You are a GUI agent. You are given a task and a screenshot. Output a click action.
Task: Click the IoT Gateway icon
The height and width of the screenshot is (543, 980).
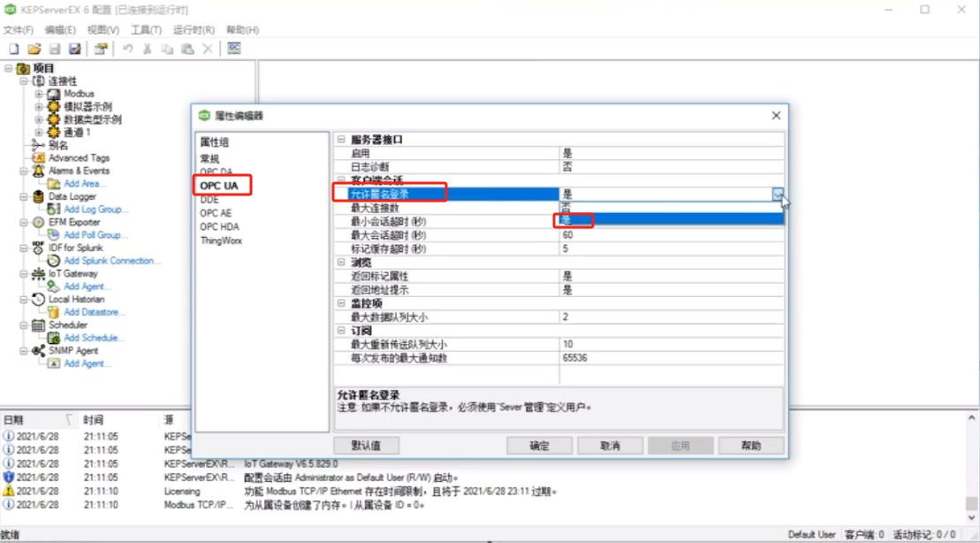[x=38, y=274]
